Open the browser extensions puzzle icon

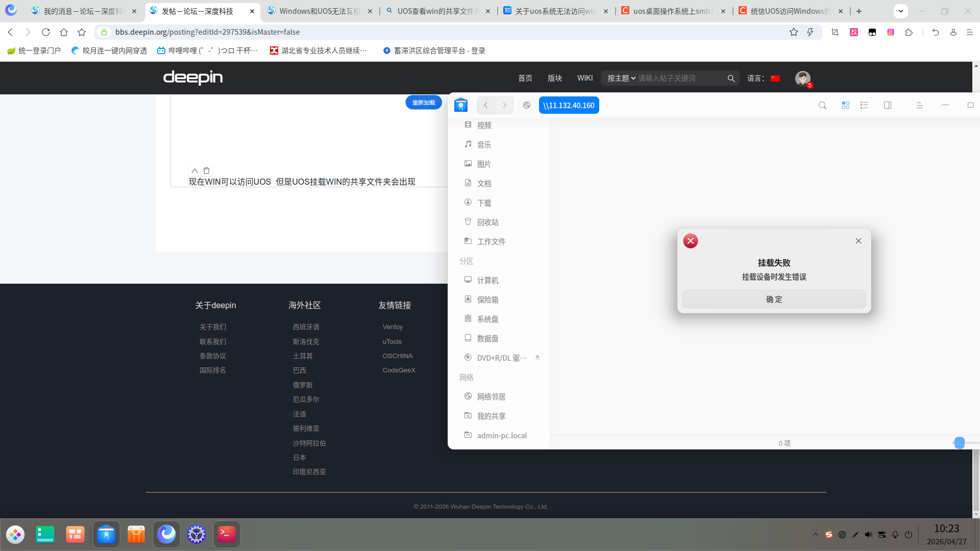(x=909, y=32)
